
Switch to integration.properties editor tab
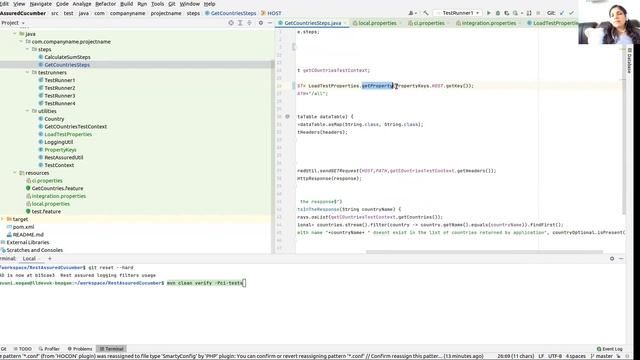click(489, 23)
